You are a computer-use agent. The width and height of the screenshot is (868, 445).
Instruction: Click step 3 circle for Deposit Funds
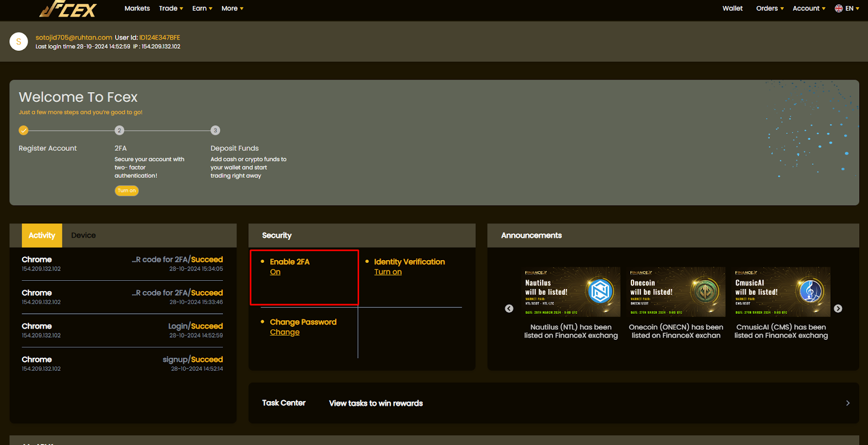pos(215,130)
